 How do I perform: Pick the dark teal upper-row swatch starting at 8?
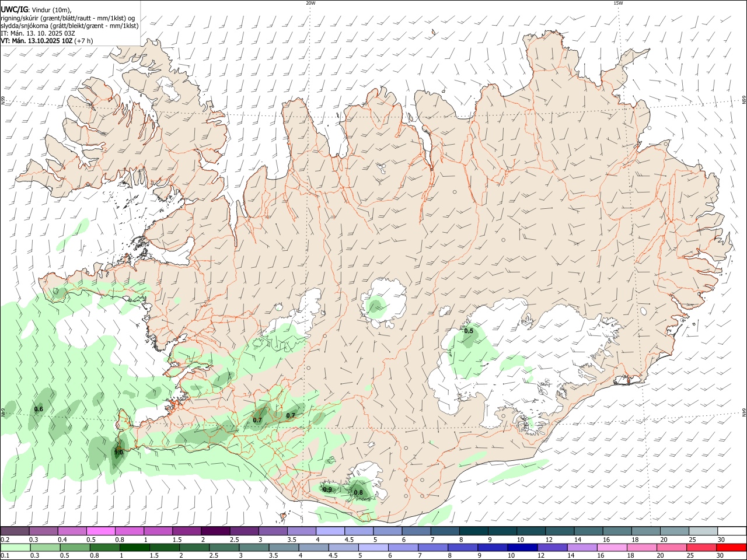pos(473,531)
